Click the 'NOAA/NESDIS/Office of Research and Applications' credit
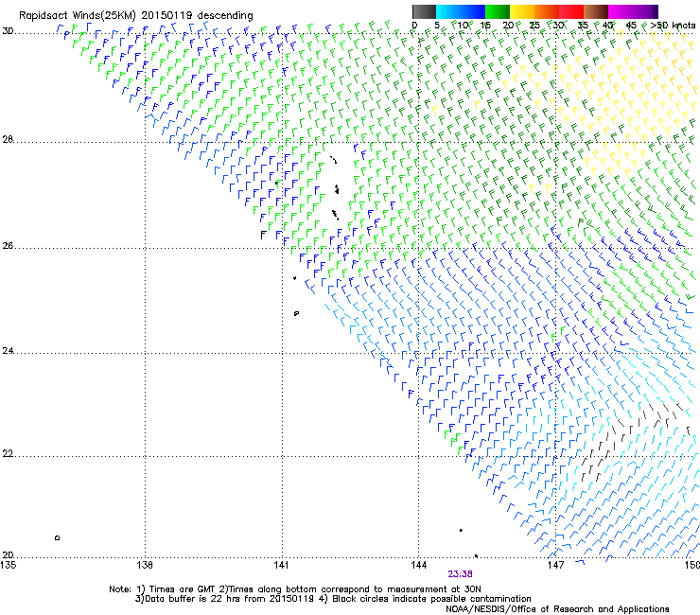 click(x=557, y=609)
